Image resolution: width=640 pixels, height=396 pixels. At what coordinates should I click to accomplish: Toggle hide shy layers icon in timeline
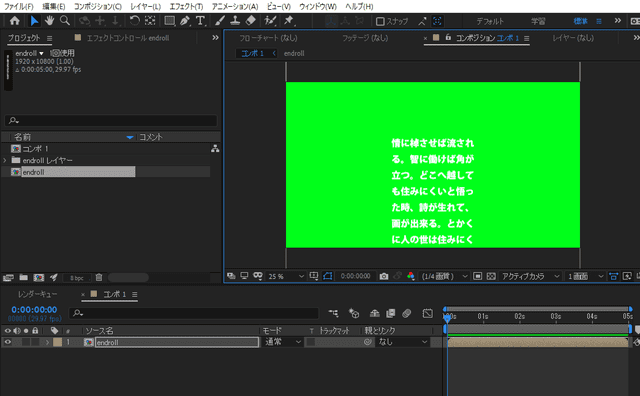pyautogui.click(x=374, y=313)
